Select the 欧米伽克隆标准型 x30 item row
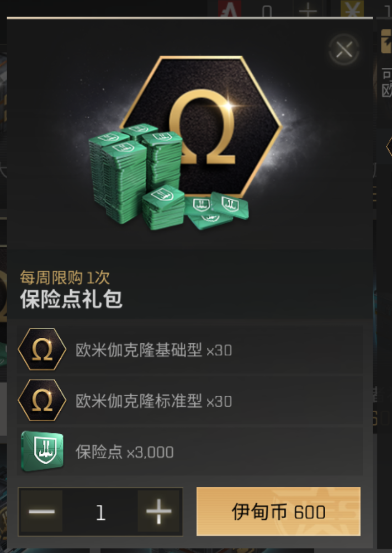Screen dimensions: 392x553 click(190, 401)
